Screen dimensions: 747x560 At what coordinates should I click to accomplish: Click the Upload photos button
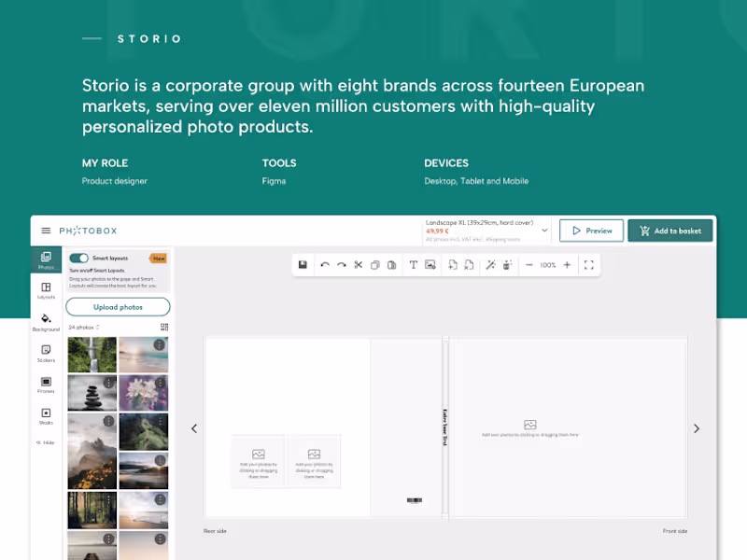(118, 307)
